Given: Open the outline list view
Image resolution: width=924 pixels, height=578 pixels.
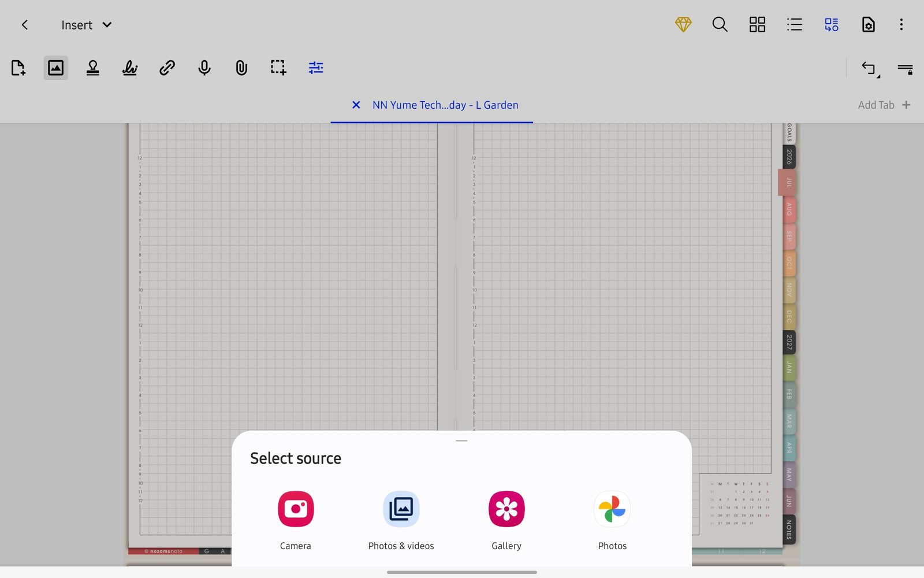Looking at the screenshot, I should pyautogui.click(x=795, y=24).
